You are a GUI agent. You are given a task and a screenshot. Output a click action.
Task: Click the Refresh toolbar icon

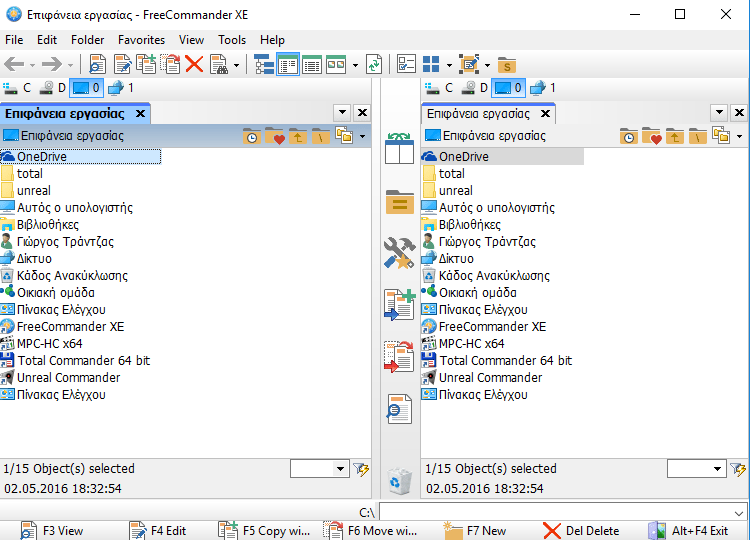click(374, 64)
